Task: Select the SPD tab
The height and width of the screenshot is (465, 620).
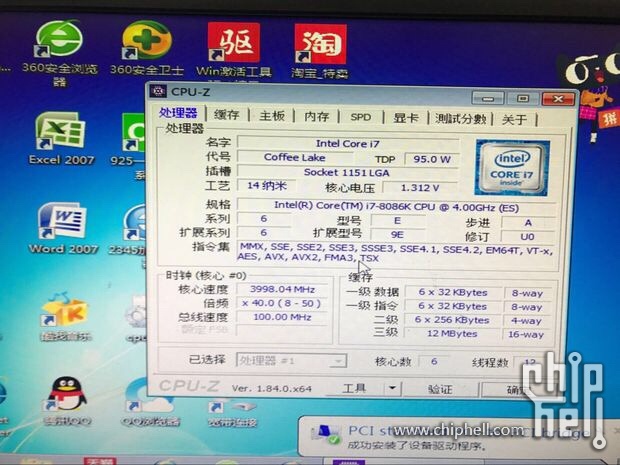Action: 361,117
